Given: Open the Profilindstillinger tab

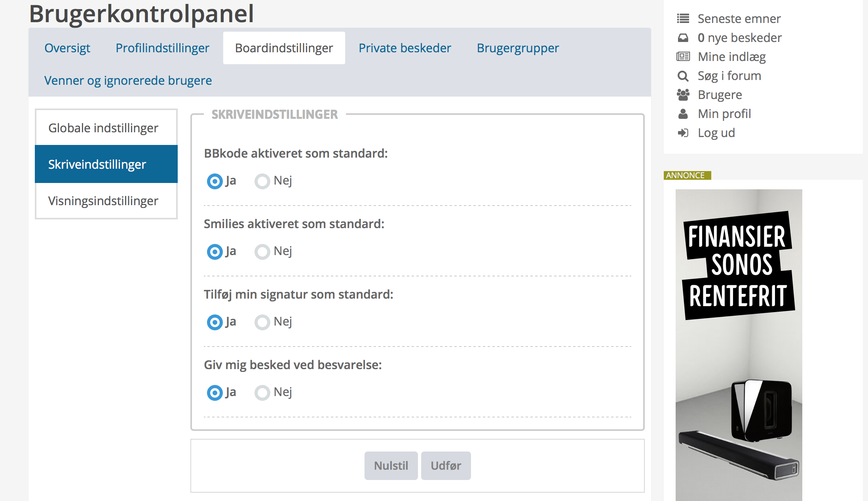Looking at the screenshot, I should click(162, 48).
